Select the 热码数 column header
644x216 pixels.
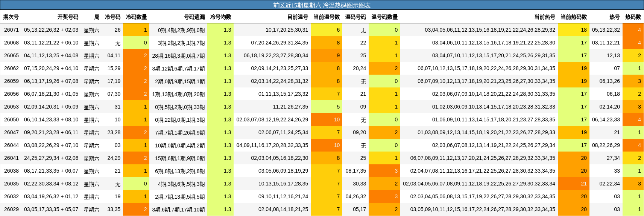tap(633, 17)
